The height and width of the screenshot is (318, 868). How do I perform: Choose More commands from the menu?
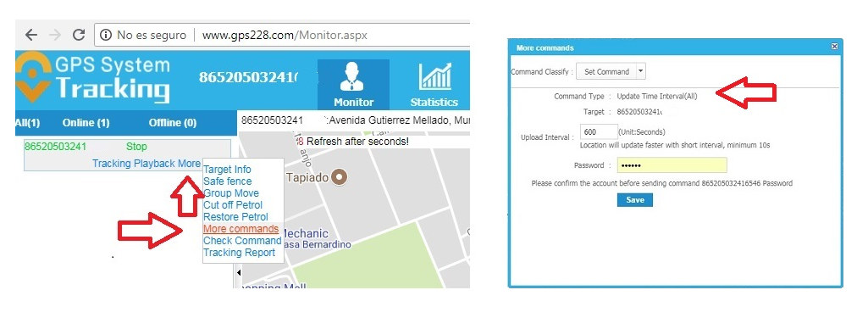(x=240, y=229)
